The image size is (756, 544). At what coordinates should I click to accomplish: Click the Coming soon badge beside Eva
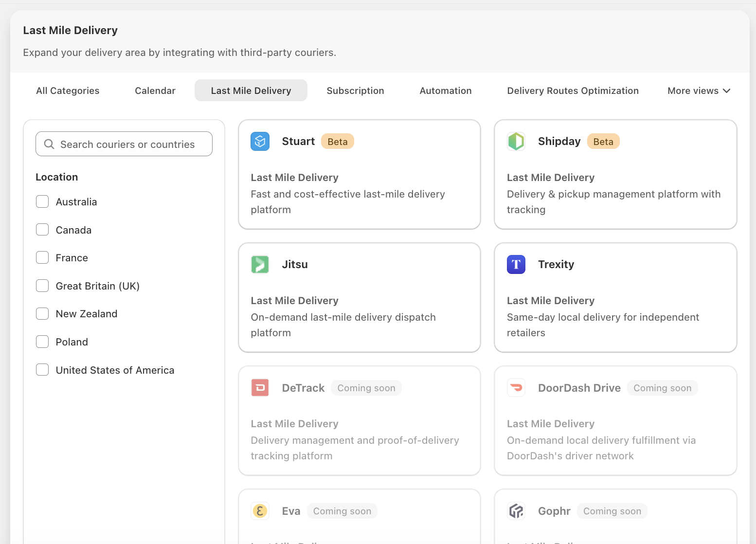[x=342, y=511]
